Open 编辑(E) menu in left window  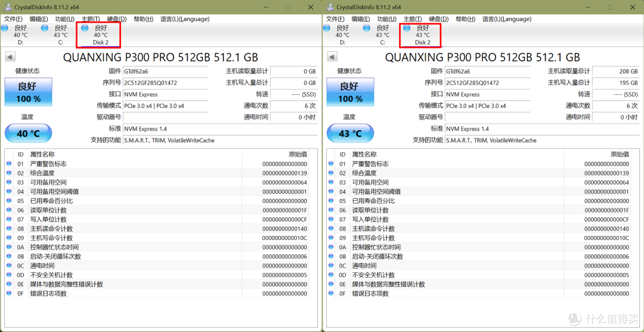pos(39,19)
